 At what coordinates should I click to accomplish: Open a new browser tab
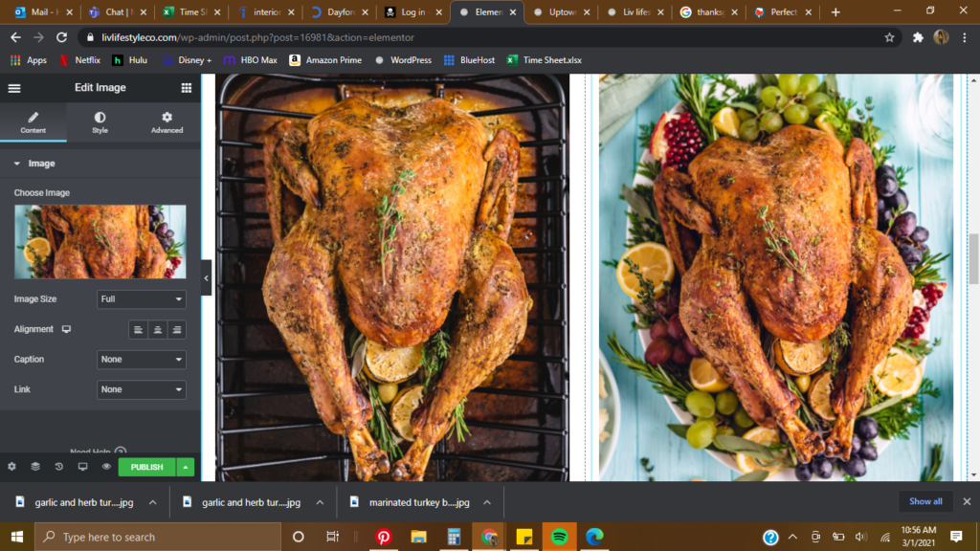[835, 11]
